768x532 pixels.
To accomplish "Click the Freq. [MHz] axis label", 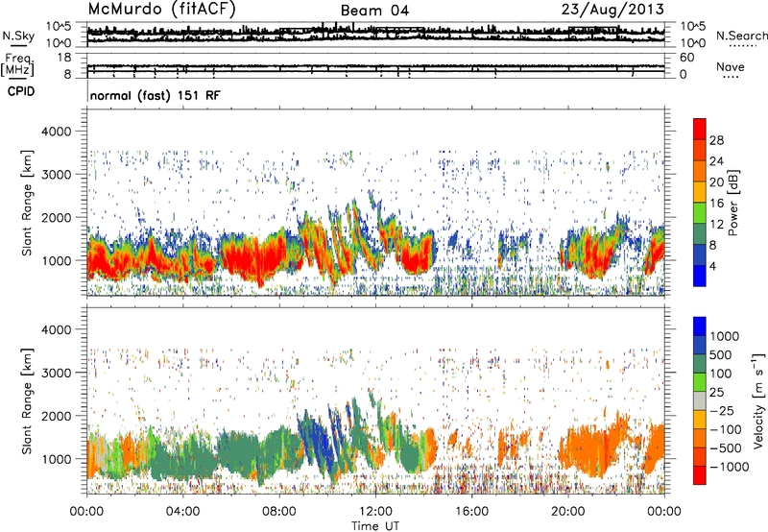I will click(19, 64).
